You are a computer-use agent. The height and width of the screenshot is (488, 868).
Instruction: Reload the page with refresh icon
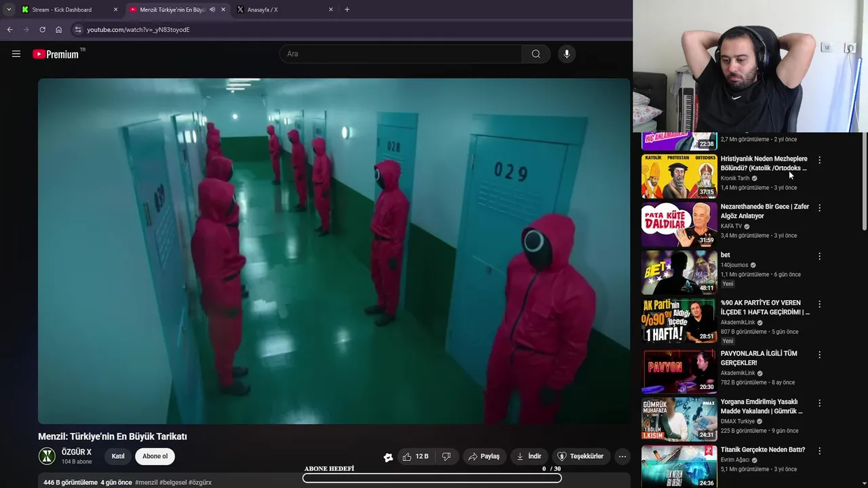click(42, 30)
